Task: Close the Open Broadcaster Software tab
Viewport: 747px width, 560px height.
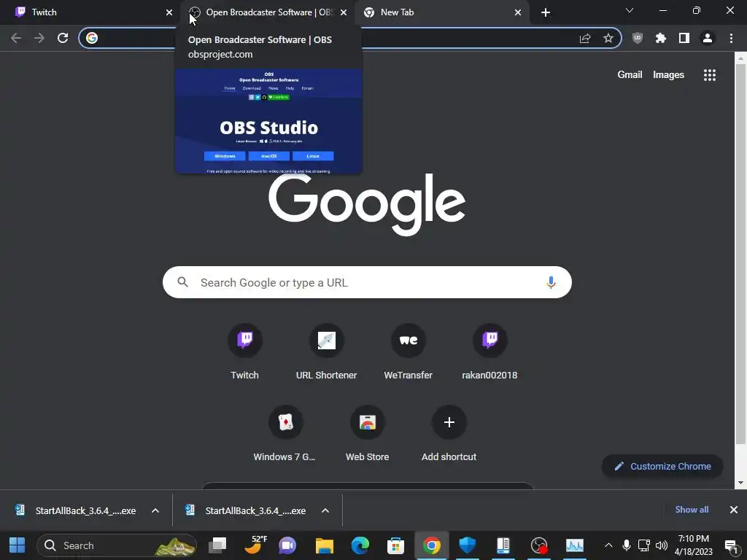Action: pyautogui.click(x=344, y=12)
